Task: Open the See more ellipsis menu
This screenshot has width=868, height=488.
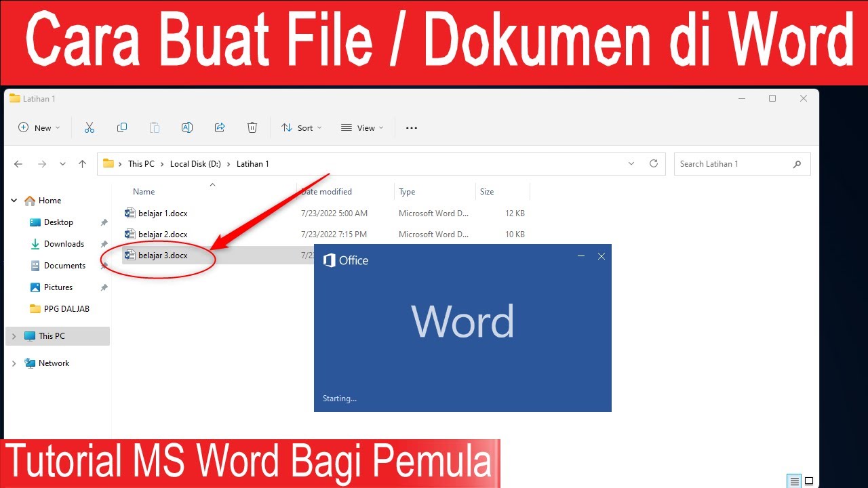Action: 412,127
